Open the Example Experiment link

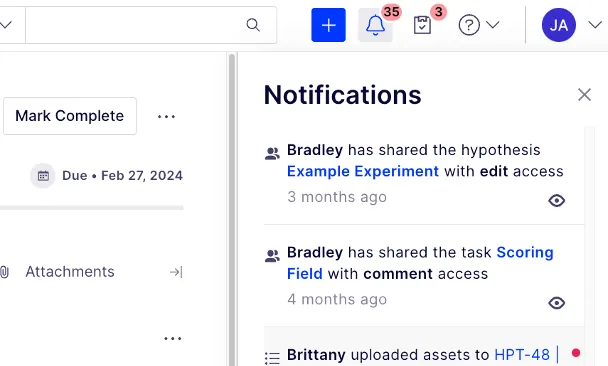tap(363, 171)
